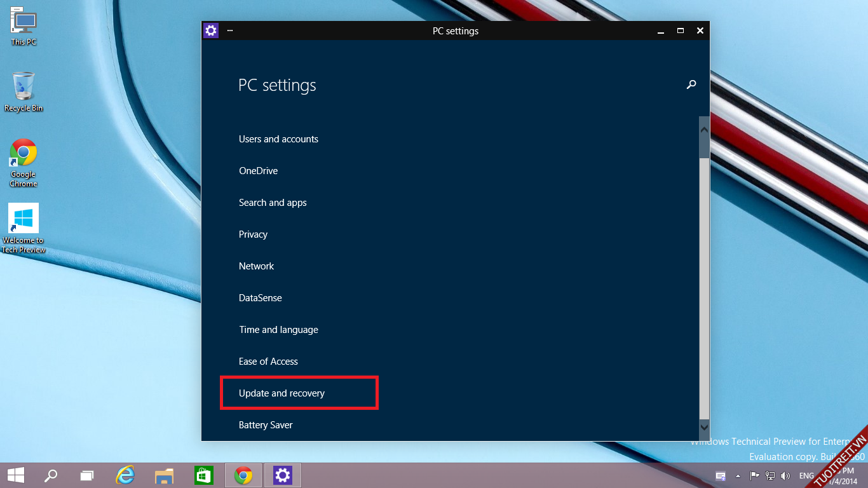Open Battery Saver settings
The height and width of the screenshot is (488, 868).
click(x=266, y=425)
